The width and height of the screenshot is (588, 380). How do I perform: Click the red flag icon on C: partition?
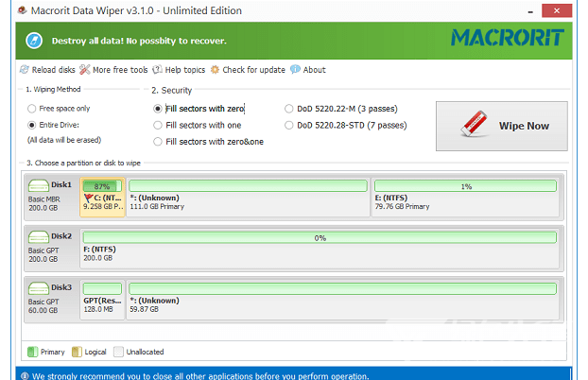[89, 198]
